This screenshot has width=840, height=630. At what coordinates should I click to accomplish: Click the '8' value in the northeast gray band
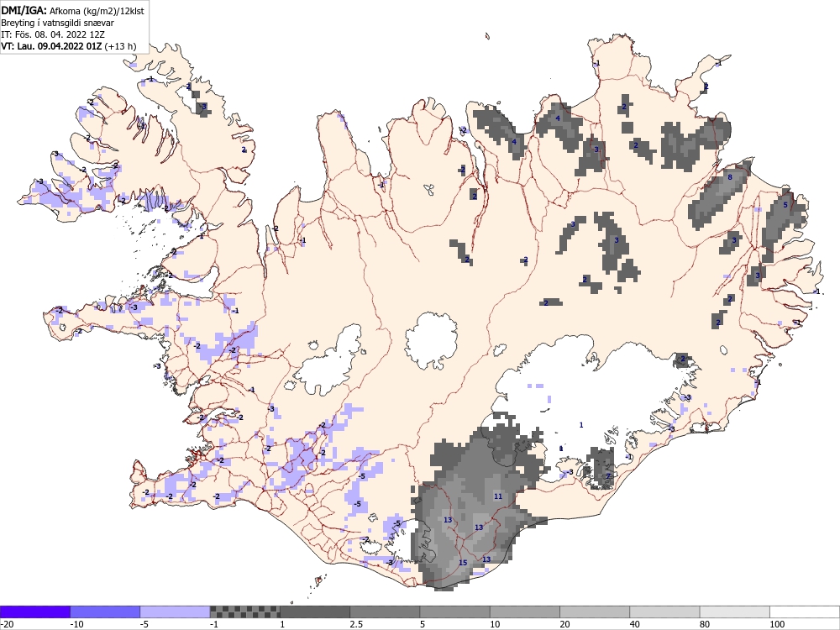730,176
